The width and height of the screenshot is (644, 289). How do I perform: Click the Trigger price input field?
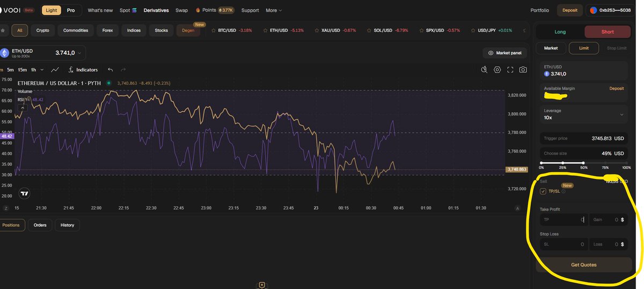coord(584,138)
